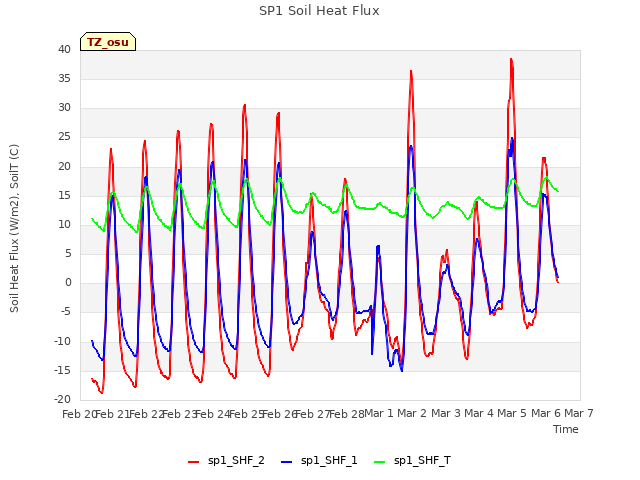This screenshot has height=480, width=640.
Task: Click the Feb 24 x-axis tick label
Action: [x=213, y=414]
